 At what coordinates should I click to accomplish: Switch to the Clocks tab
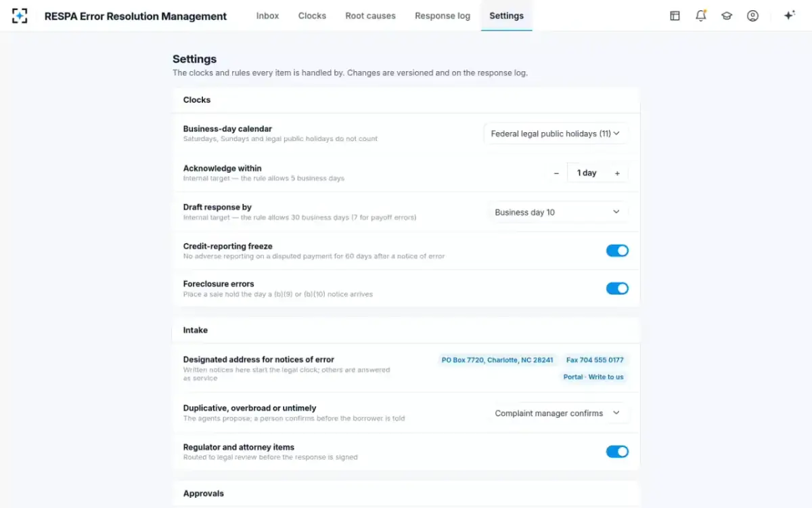pyautogui.click(x=312, y=16)
